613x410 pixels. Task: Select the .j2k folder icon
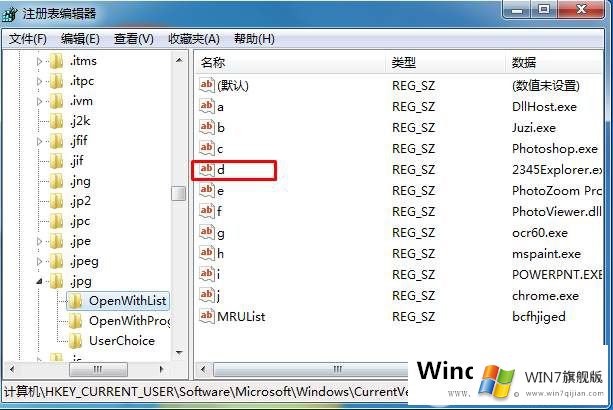(57, 121)
